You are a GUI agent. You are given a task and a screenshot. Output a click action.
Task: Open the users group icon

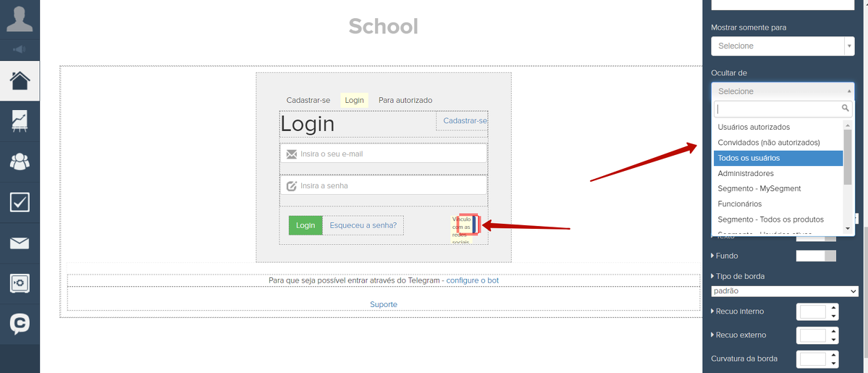tap(20, 161)
